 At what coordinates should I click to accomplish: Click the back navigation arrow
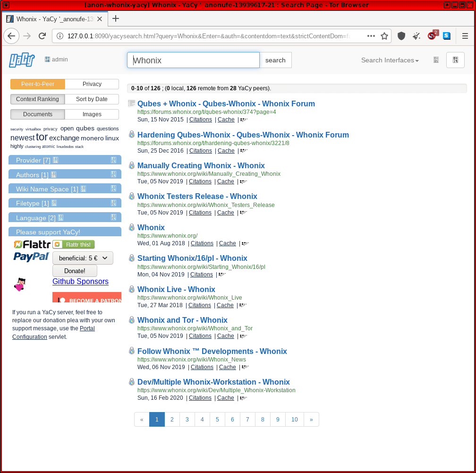(11, 36)
